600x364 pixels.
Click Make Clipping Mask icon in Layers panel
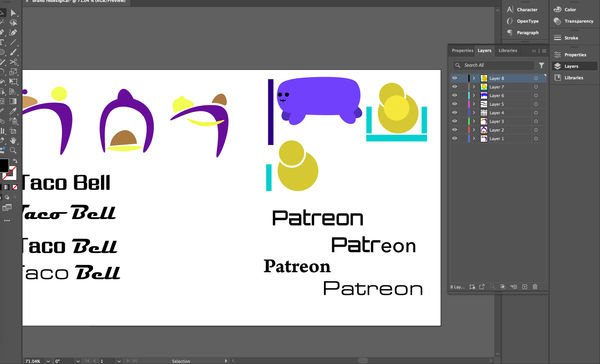pyautogui.click(x=502, y=287)
